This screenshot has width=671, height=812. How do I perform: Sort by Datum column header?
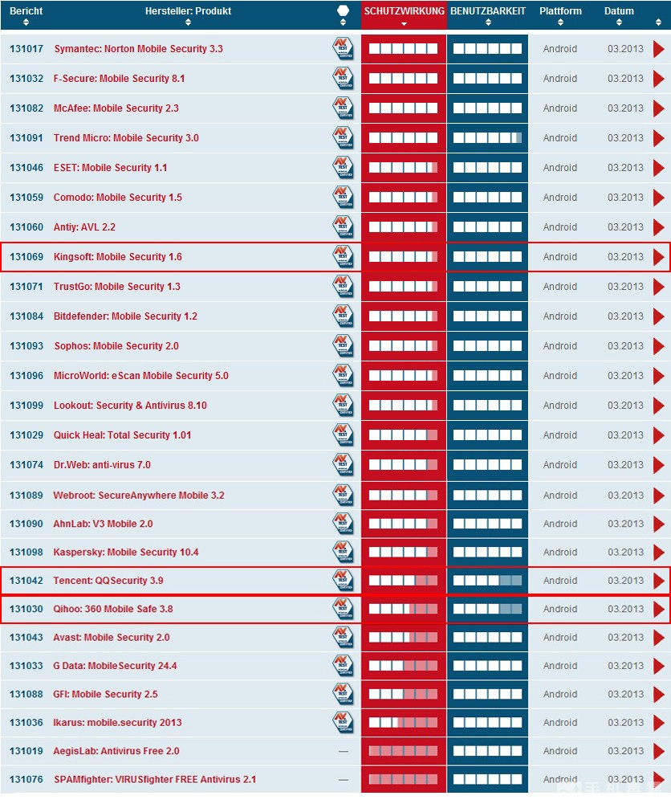tap(619, 15)
